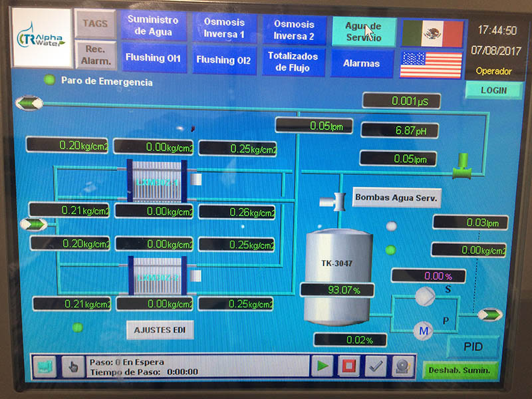The height and width of the screenshot is (399, 532).
Task: Click the Alpha Water logo
Action: pyautogui.click(x=41, y=39)
